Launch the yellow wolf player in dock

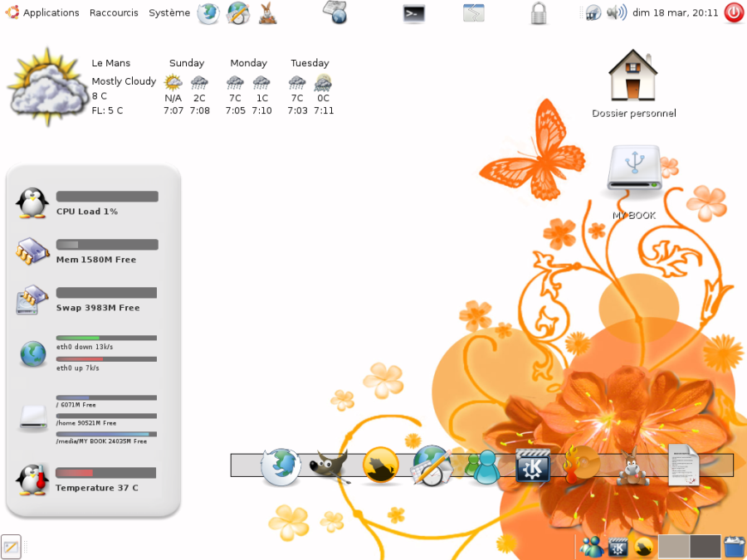(381, 465)
